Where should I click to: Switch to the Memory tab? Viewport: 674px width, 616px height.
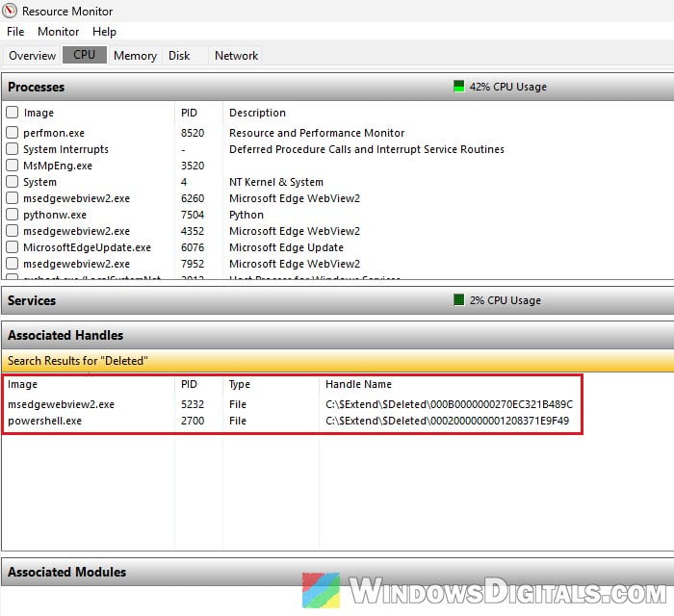point(135,56)
